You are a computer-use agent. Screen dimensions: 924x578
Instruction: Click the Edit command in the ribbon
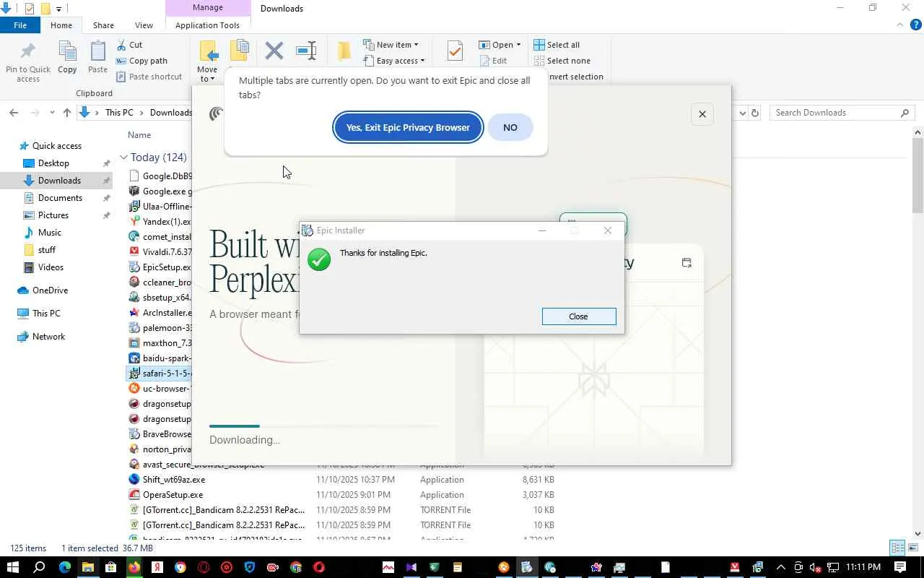pyautogui.click(x=493, y=61)
